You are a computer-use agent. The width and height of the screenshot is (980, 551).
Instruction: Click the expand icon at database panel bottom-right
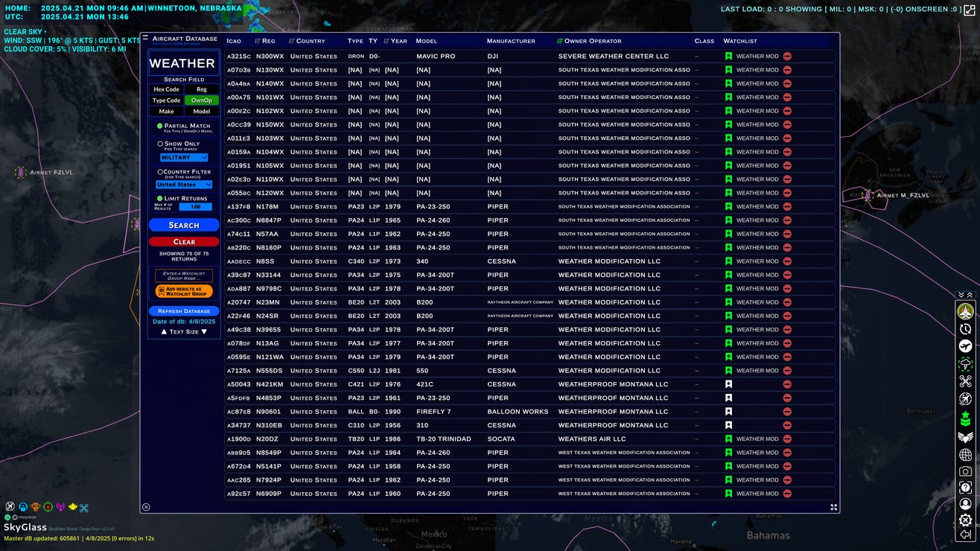pyautogui.click(x=834, y=507)
